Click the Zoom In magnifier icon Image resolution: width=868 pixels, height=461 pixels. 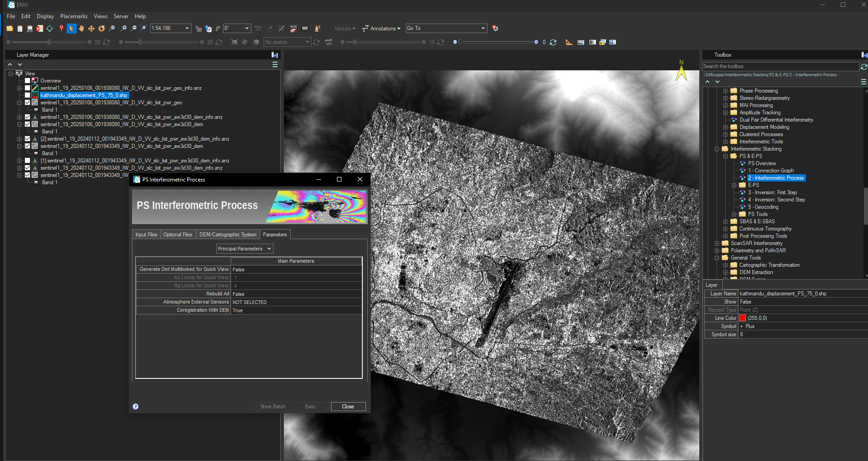pyautogui.click(x=123, y=29)
